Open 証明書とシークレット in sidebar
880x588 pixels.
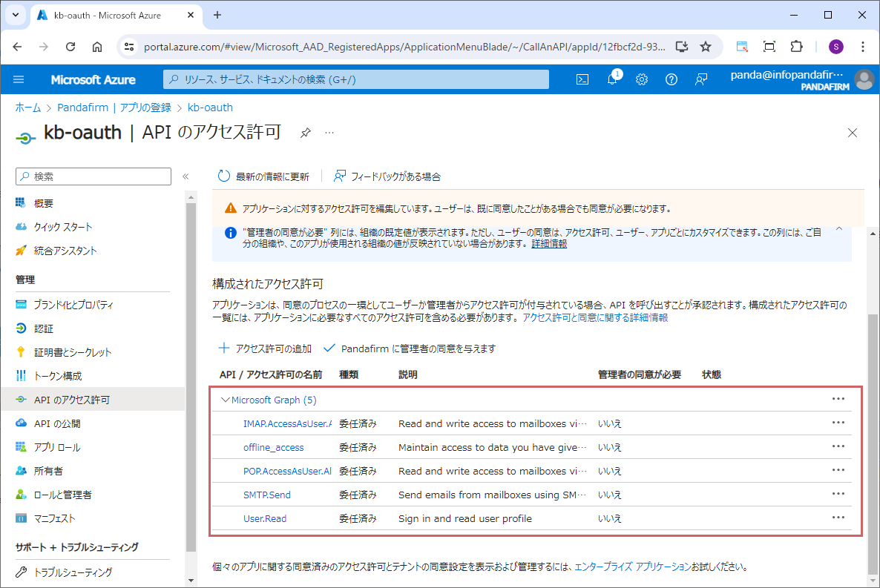(x=72, y=352)
